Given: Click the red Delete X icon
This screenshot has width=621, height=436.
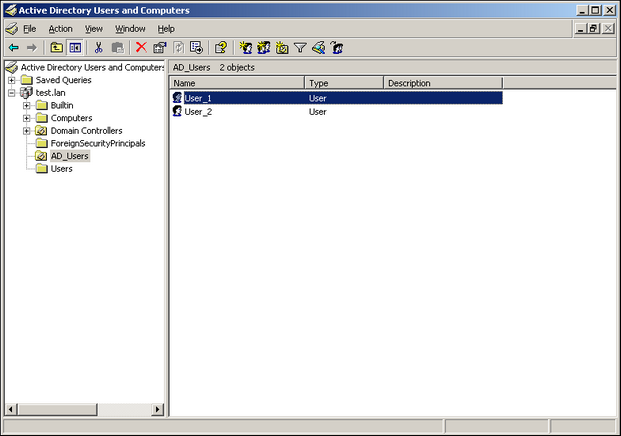Looking at the screenshot, I should click(141, 47).
